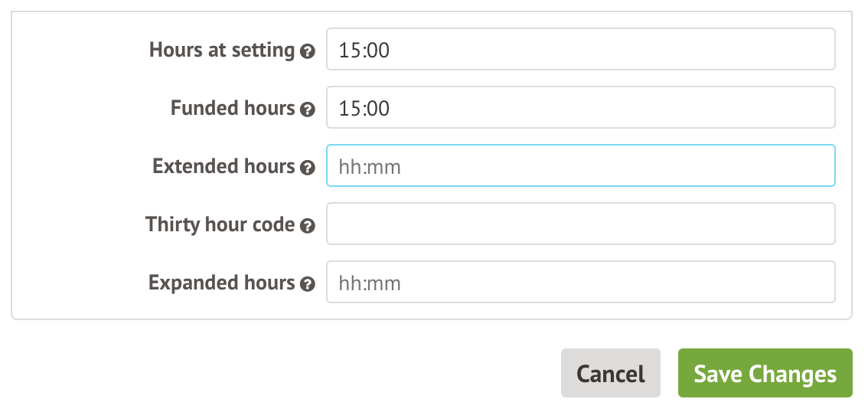Click the "Hours at setting" label text
The width and height of the screenshot is (868, 412).
221,51
